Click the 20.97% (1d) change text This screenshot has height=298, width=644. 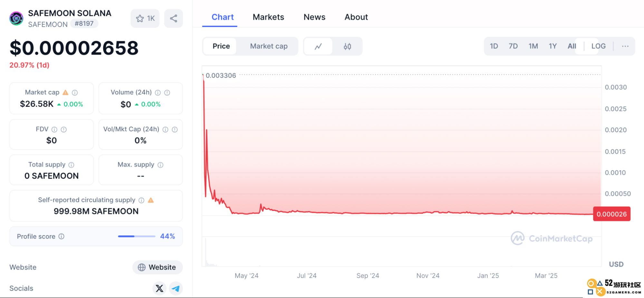click(x=29, y=65)
